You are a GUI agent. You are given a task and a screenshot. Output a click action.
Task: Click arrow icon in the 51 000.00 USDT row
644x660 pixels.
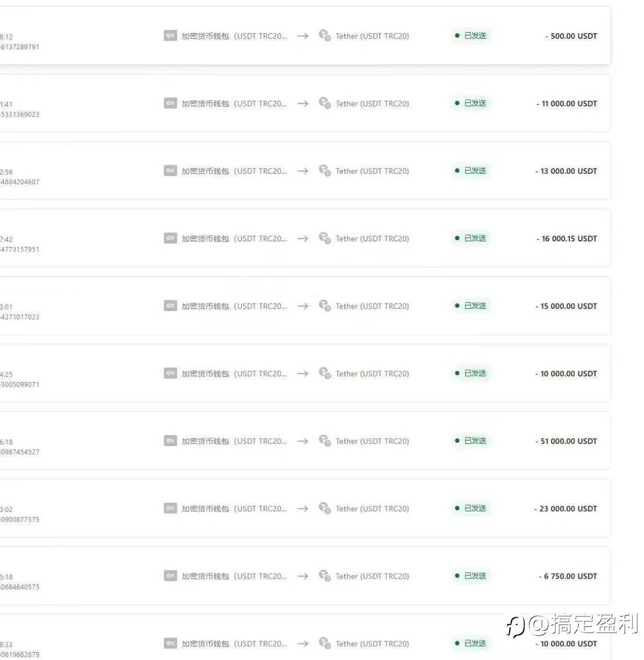[303, 441]
